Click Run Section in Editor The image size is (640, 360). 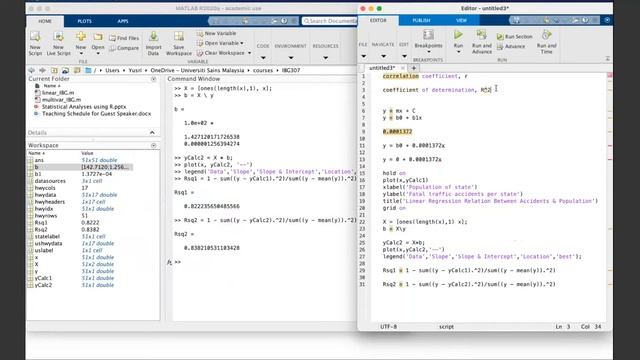coord(514,37)
